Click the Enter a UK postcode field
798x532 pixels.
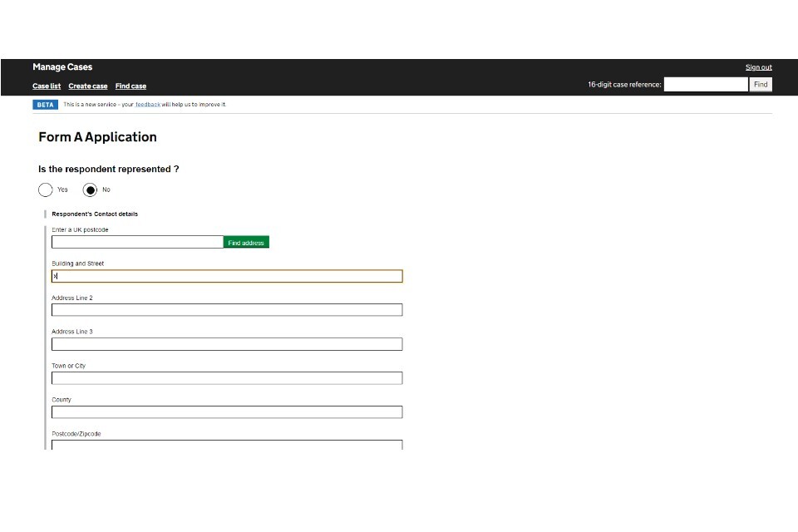[137, 242]
